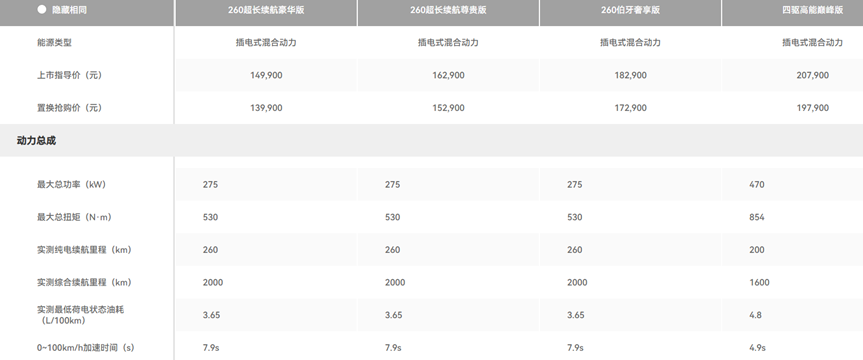863x360 pixels.
Task: Click the 470 max power value
Action: (x=757, y=184)
